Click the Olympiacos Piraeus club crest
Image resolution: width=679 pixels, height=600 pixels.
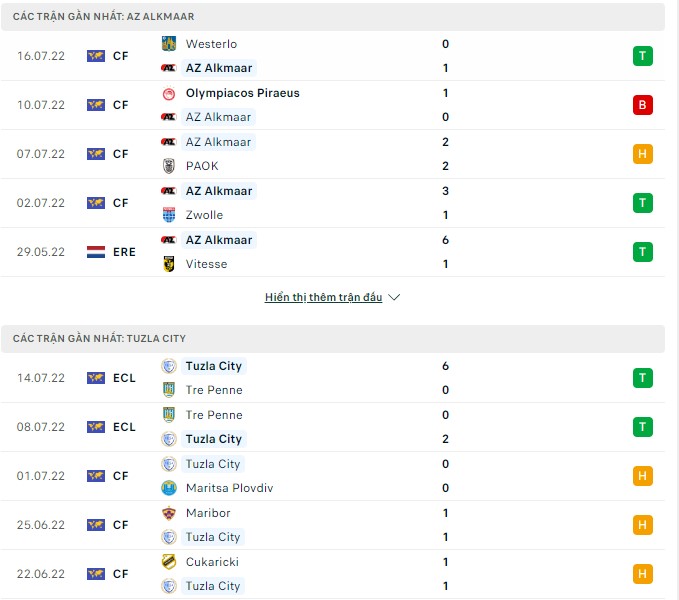(169, 93)
